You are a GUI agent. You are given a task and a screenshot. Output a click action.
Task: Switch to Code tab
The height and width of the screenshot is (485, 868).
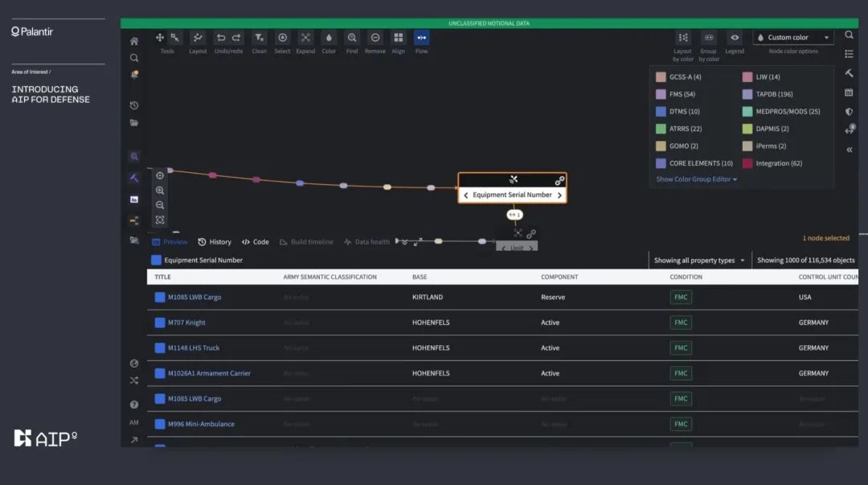click(x=256, y=241)
